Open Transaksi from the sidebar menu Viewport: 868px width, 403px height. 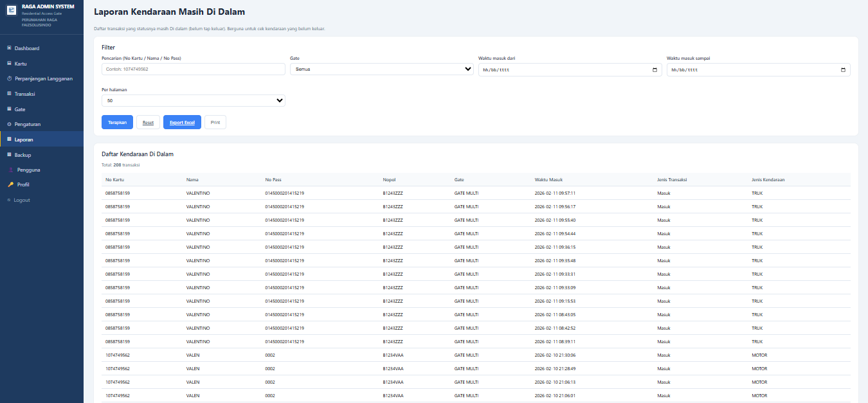[x=24, y=94]
